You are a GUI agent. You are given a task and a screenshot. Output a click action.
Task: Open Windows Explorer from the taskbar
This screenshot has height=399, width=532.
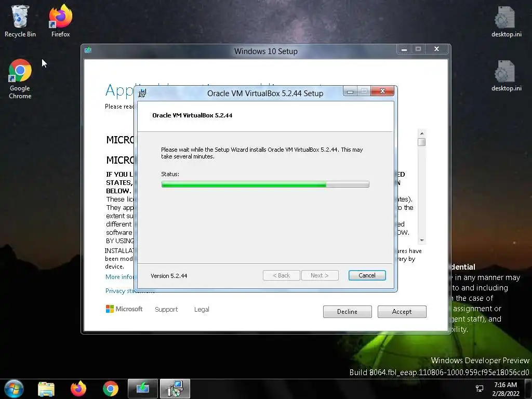pyautogui.click(x=46, y=389)
